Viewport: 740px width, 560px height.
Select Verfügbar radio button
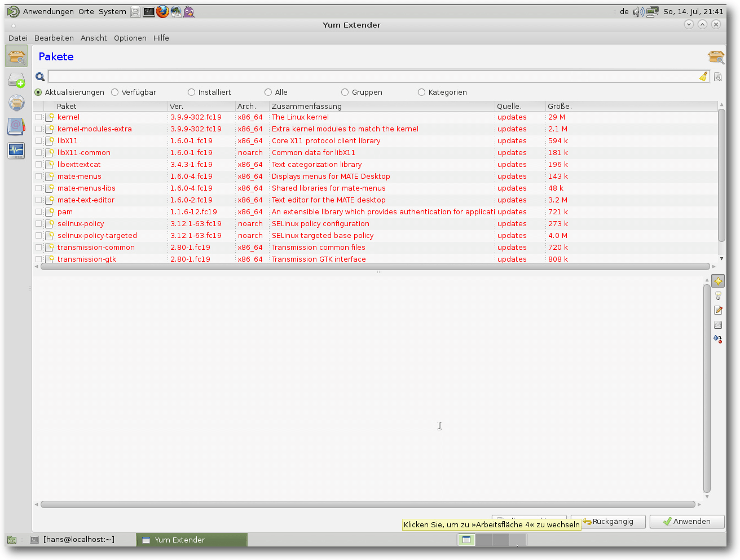(x=114, y=92)
